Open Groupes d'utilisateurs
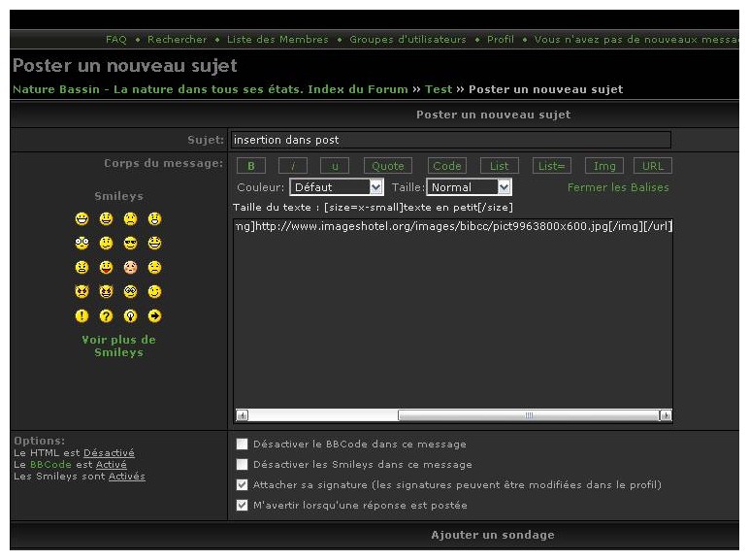This screenshot has width=749, height=560. point(407,39)
